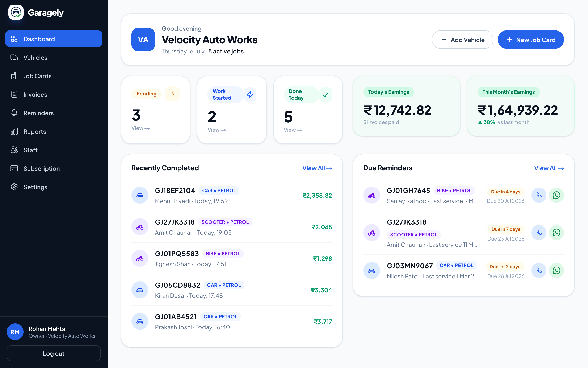The image size is (588, 368).
Task: WhatsApp Sanjay Rathod for GJ01GH7645
Action: coord(556,195)
